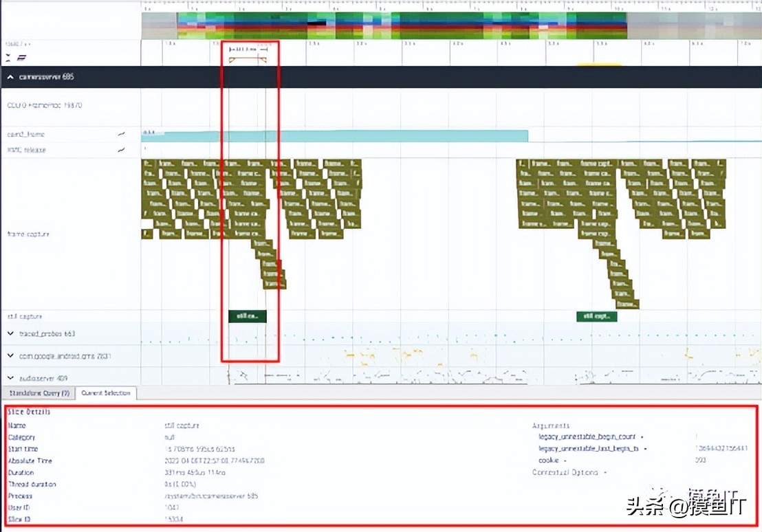Click the Process value cameraserver 685 in details
Image resolution: width=762 pixels, height=532 pixels.
(211, 496)
